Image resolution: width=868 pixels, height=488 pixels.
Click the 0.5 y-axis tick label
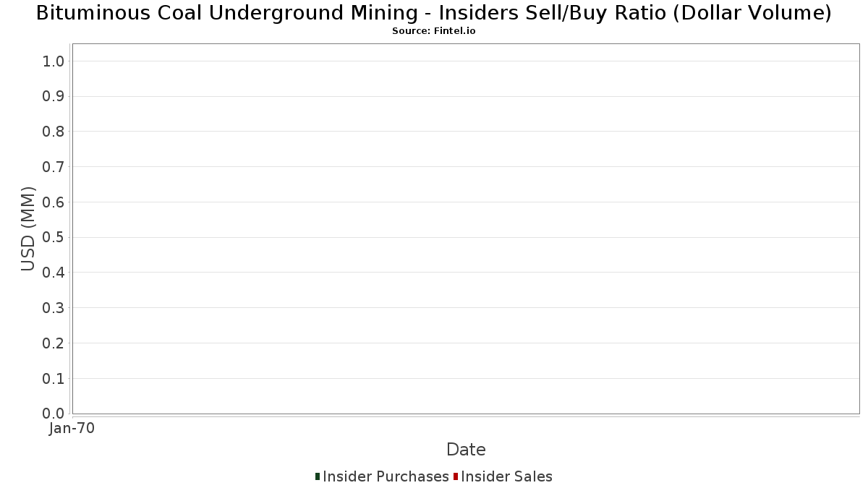tap(54, 238)
